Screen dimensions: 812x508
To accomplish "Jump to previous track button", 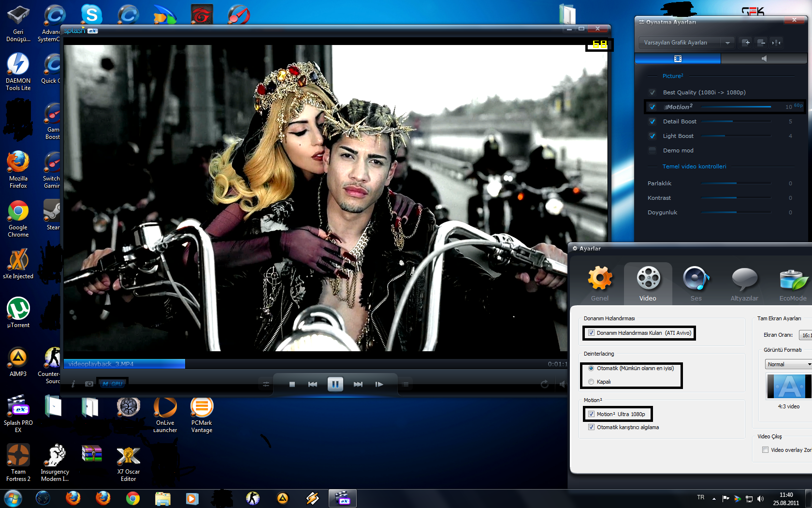I will [313, 384].
